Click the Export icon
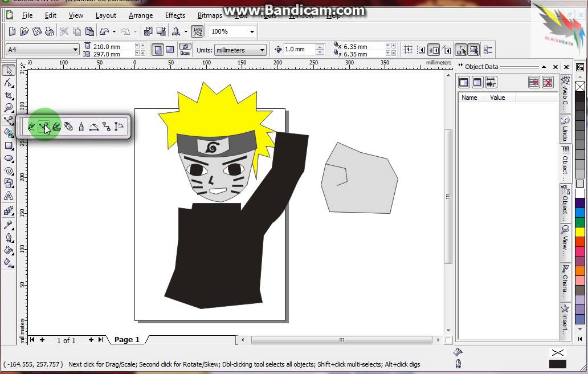588x374 pixels. [x=161, y=31]
